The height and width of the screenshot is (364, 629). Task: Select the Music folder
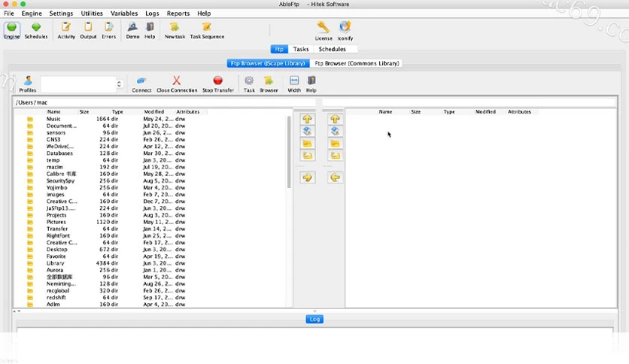53,119
